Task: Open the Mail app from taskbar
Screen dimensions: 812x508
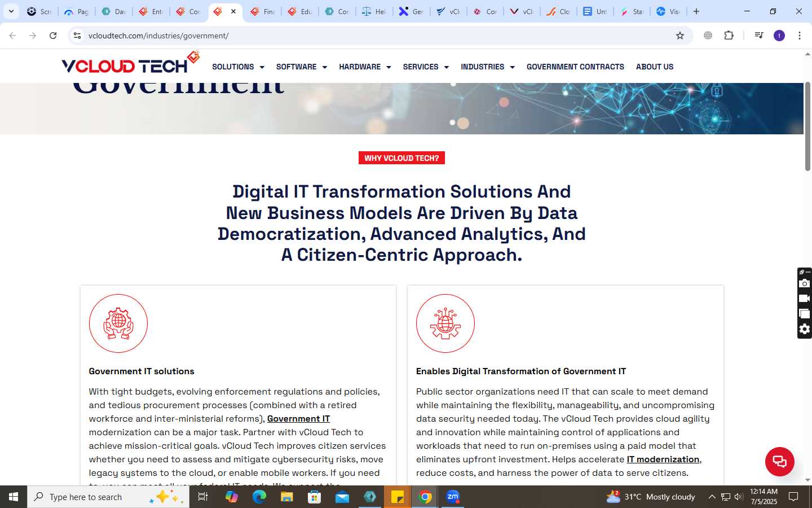Action: click(342, 497)
